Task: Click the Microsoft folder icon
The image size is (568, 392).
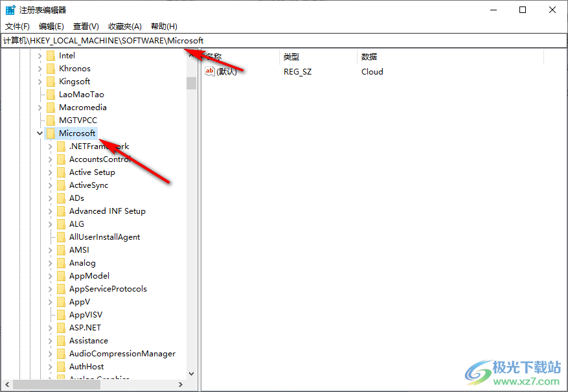Action: pyautogui.click(x=51, y=133)
